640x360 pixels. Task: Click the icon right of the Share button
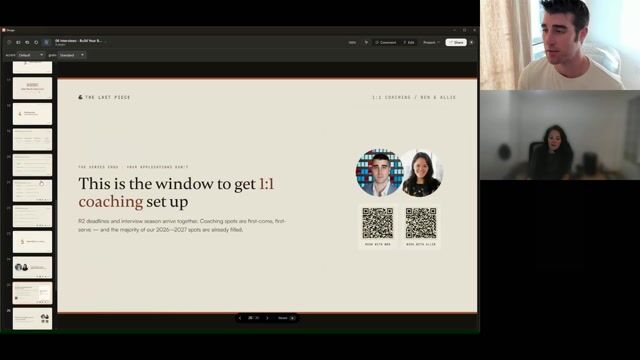(x=471, y=42)
